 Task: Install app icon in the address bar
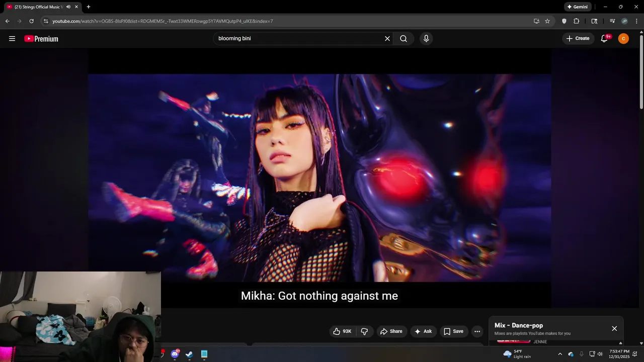(x=536, y=21)
